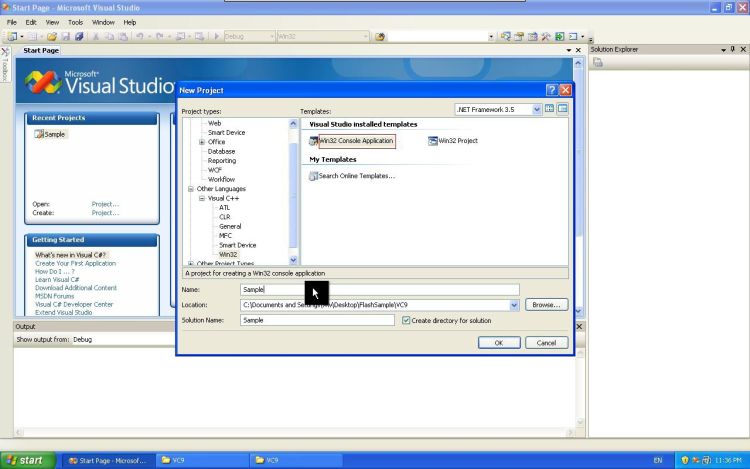This screenshot has height=469, width=750.
Task: Click Create Your First Application link
Action: pyautogui.click(x=75, y=263)
